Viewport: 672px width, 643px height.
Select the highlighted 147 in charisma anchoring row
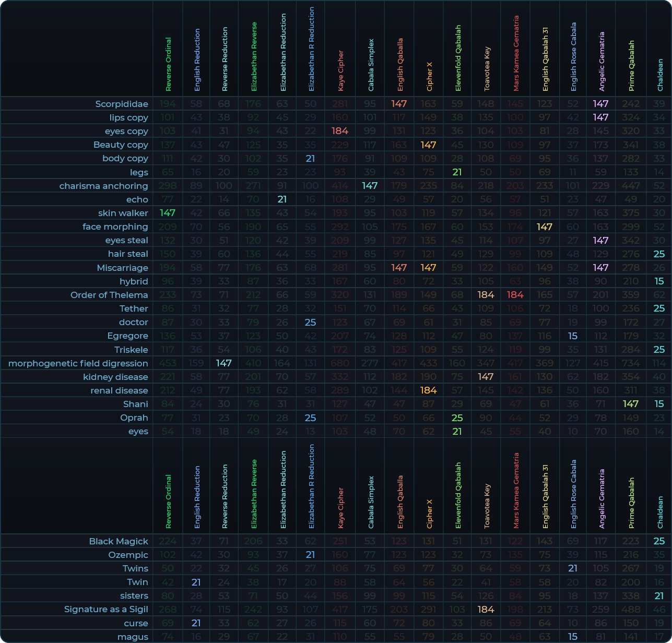pyautogui.click(x=370, y=186)
